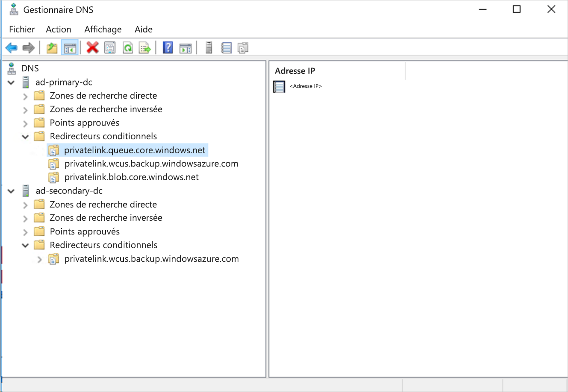
Task: Click the red Delete icon in the toolbar
Action: [92, 47]
